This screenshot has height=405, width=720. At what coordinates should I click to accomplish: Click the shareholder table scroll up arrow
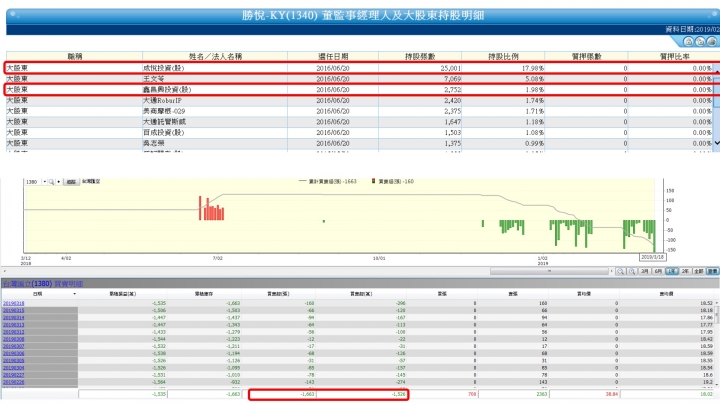coord(716,72)
